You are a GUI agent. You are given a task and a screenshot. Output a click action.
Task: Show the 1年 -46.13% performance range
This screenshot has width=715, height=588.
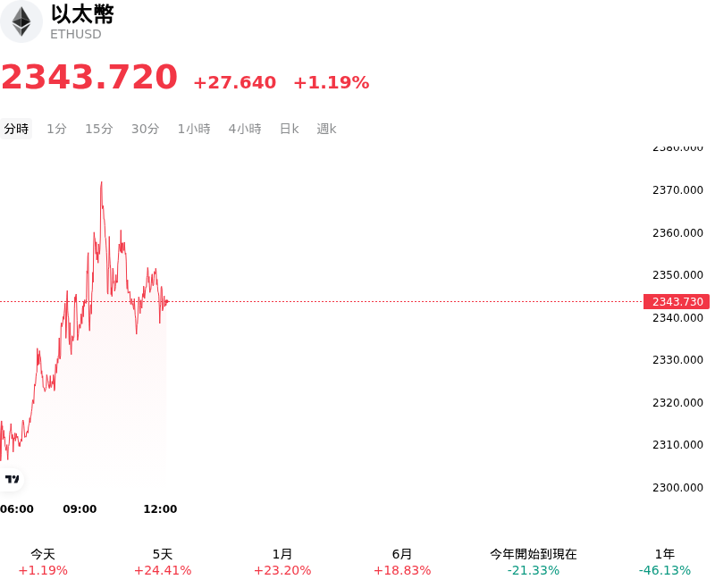pos(665,562)
